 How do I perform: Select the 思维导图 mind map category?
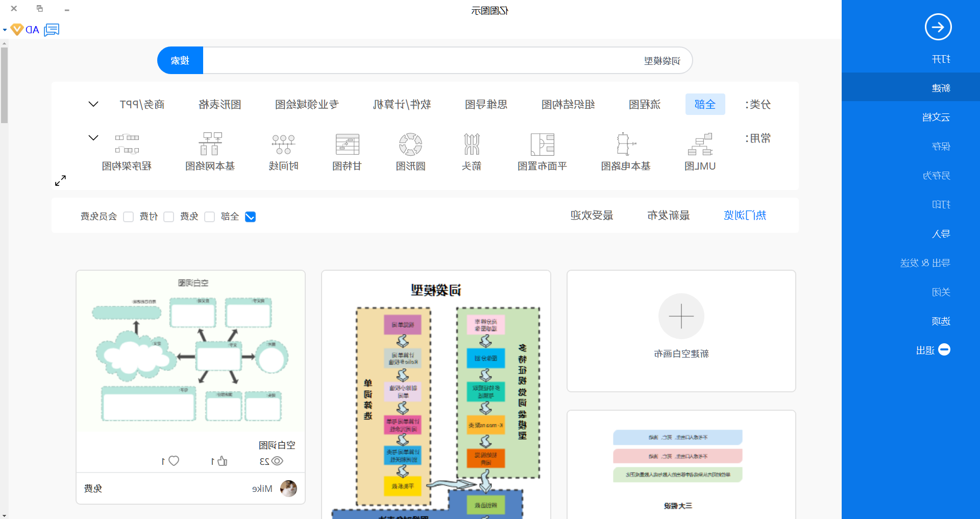(486, 104)
